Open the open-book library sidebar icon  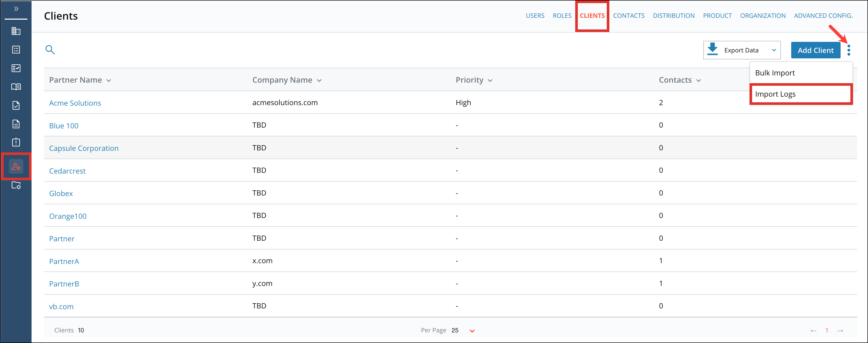[x=16, y=87]
